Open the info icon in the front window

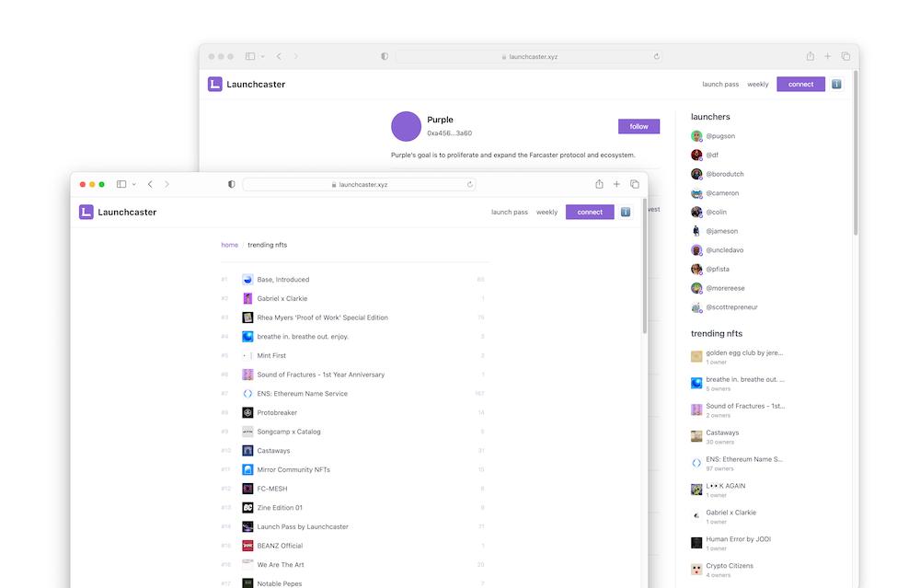coord(626,212)
